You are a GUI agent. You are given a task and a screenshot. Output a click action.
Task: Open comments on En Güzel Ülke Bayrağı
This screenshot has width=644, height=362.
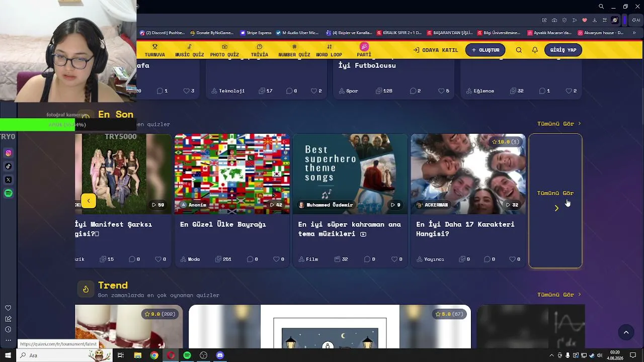[x=253, y=259]
